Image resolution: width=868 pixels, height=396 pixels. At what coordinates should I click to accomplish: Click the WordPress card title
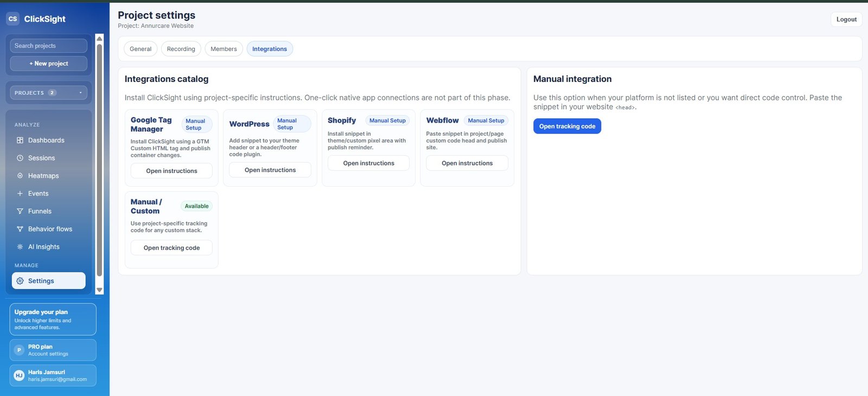pos(250,124)
